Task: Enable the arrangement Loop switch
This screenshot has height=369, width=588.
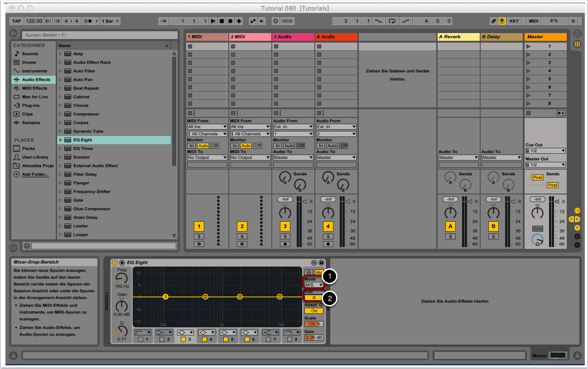Action: click(x=392, y=21)
